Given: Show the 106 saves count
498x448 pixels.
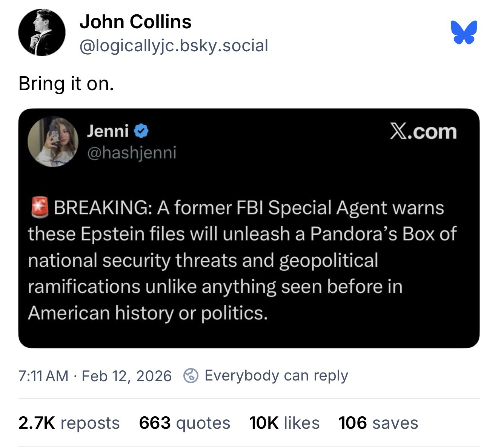Looking at the screenshot, I should click(378, 423).
